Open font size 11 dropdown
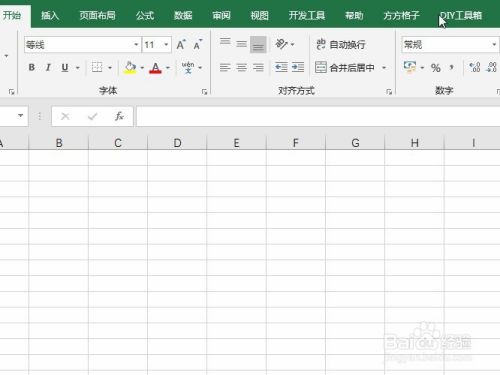The width and height of the screenshot is (500, 375). point(166,45)
